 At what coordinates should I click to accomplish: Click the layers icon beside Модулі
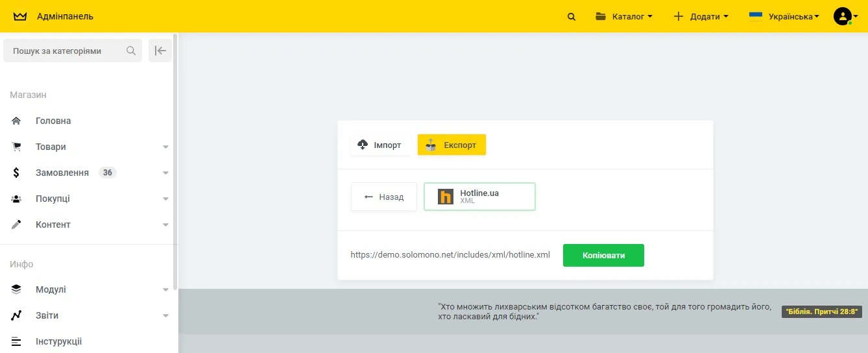pos(16,289)
